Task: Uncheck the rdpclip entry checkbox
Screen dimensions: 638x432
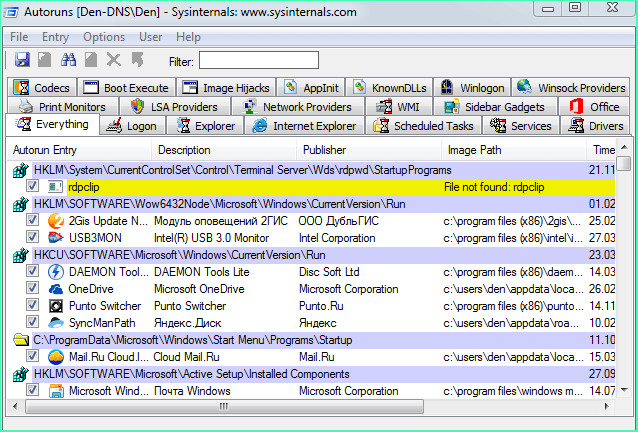Action: coord(33,186)
